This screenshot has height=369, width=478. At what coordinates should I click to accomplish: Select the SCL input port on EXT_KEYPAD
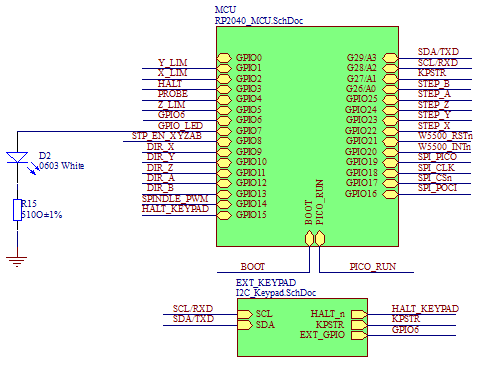(245, 314)
